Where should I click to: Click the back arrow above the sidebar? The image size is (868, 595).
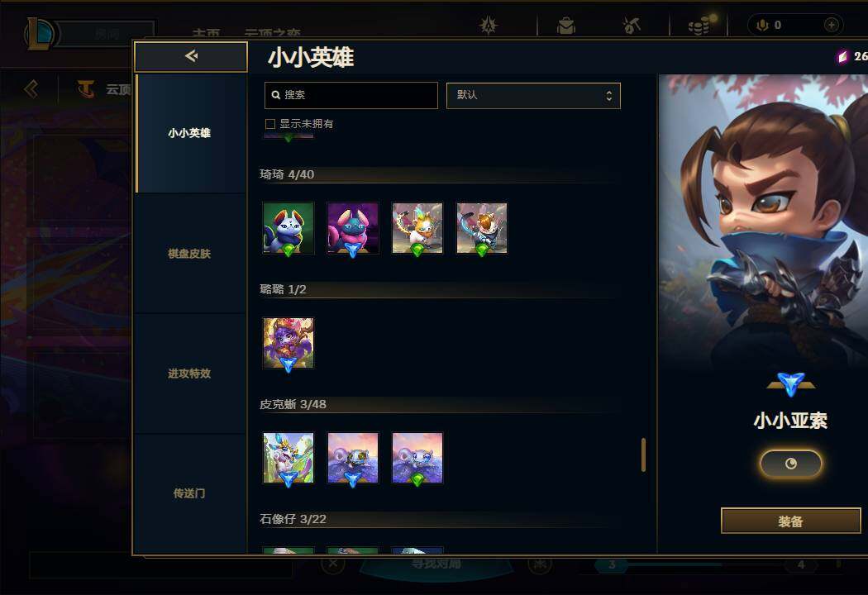(191, 56)
